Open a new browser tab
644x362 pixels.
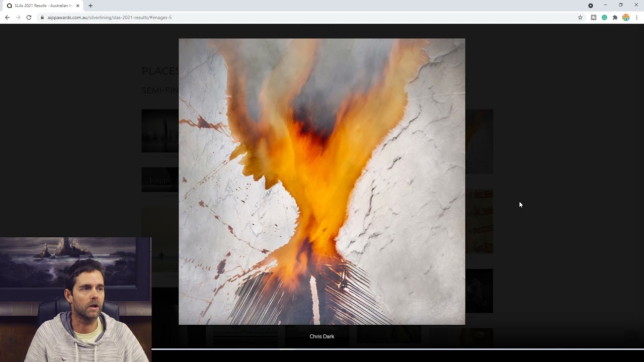pos(91,6)
